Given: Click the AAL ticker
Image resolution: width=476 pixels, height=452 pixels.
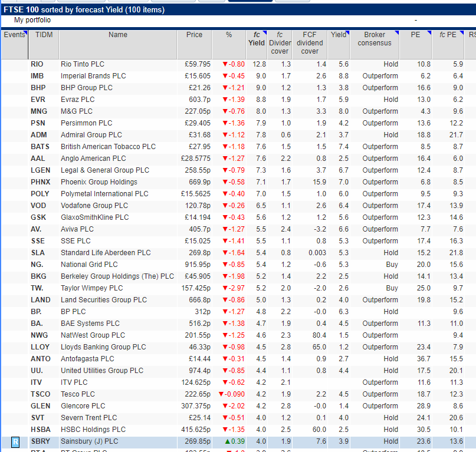Looking at the screenshot, I should 38,159.
